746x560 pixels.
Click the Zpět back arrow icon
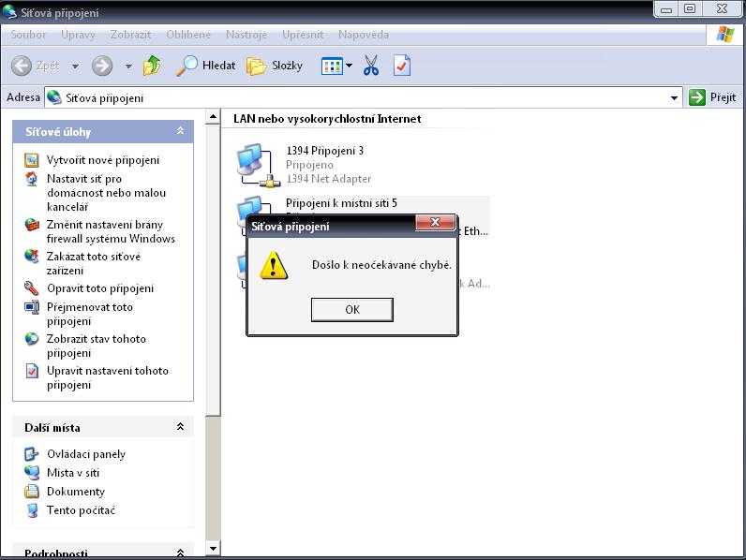coord(22,66)
